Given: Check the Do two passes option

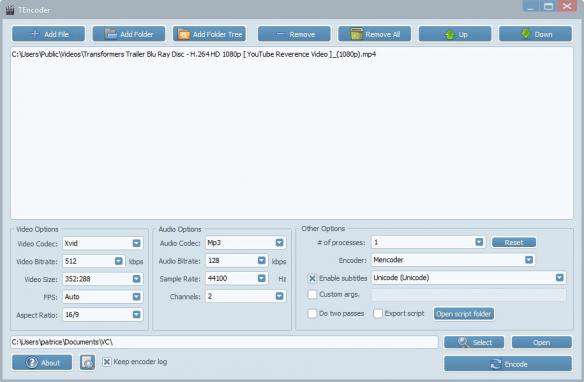Looking at the screenshot, I should (312, 313).
